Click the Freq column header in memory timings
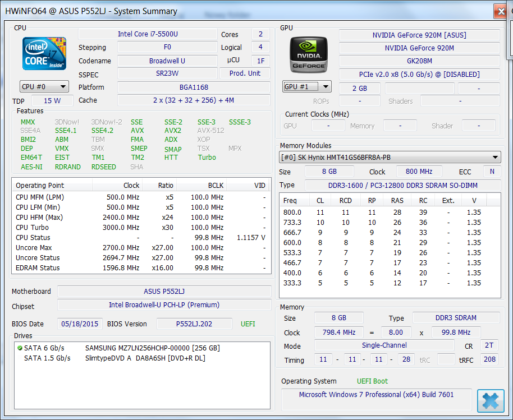 pos(295,200)
